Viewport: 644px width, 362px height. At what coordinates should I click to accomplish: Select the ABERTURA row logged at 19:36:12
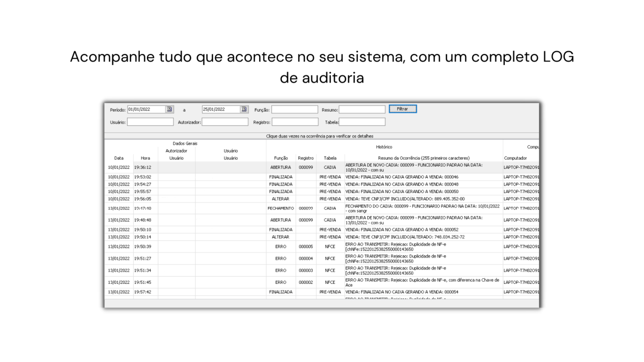281,167
